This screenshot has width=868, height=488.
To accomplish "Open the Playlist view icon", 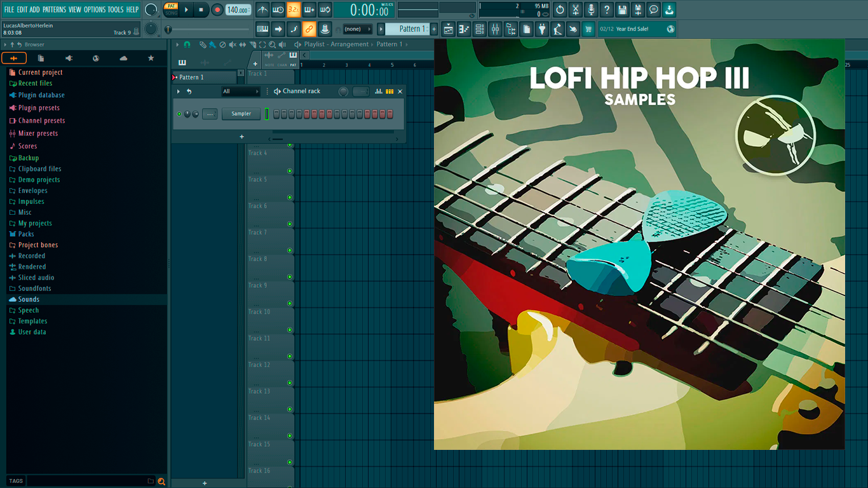I will 449,29.
